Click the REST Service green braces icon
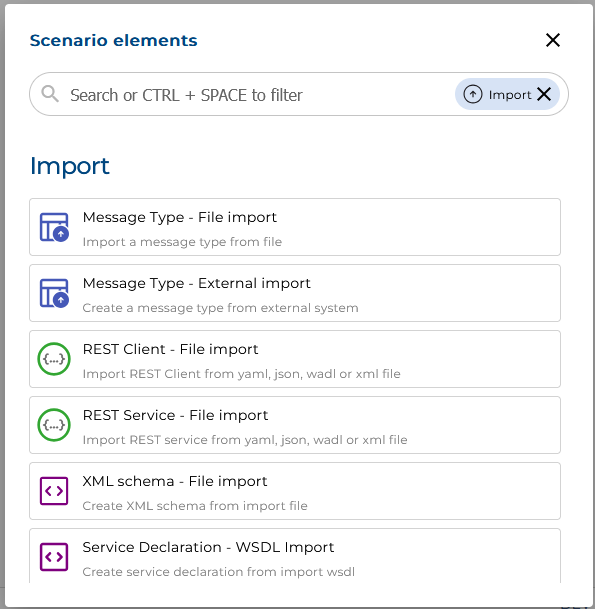 pyautogui.click(x=54, y=425)
